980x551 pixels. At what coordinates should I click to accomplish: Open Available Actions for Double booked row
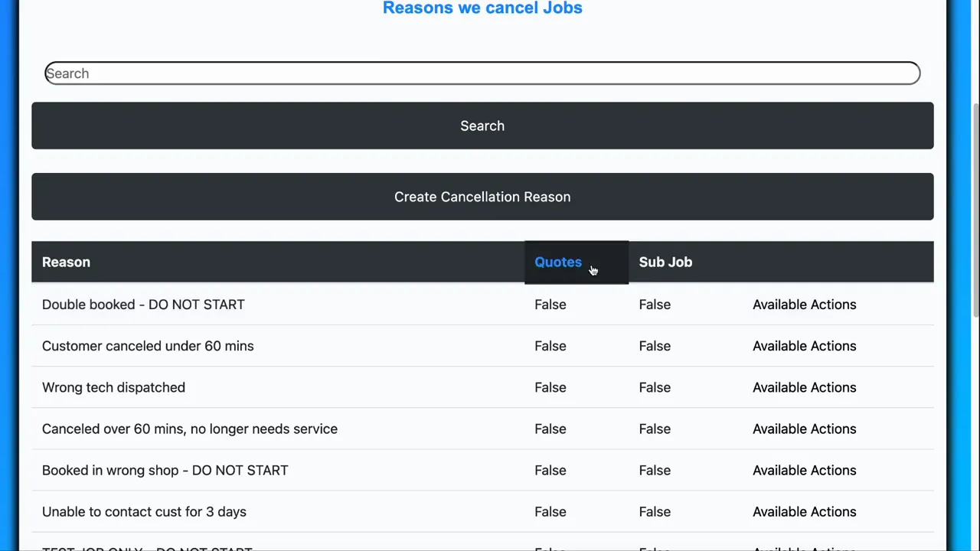[x=804, y=305]
